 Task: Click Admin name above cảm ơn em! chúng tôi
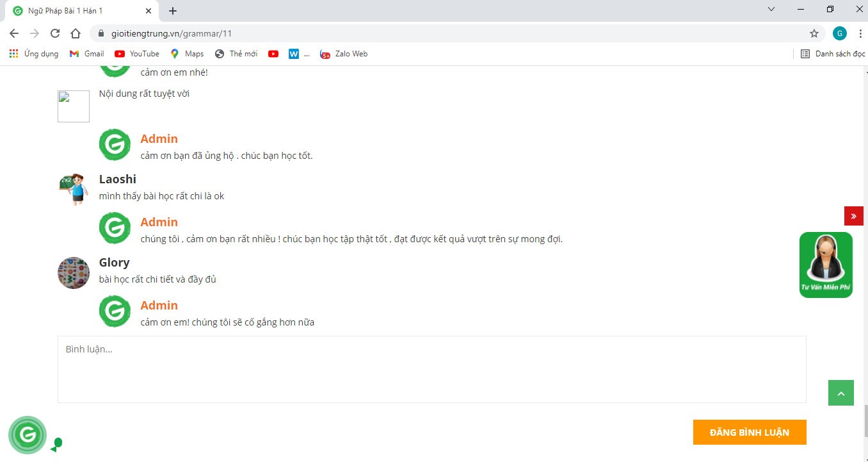[159, 305]
